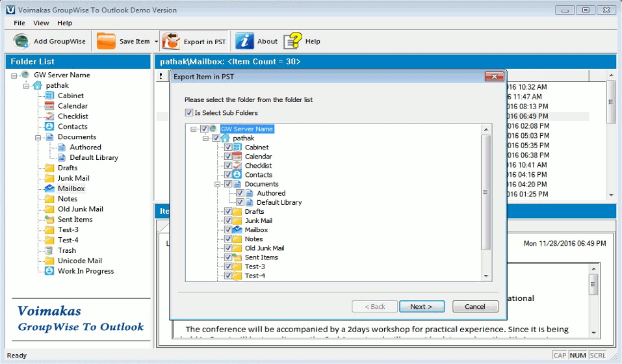Uncheck the Notes checkbox in dialog
This screenshot has width=622, height=364.
pyautogui.click(x=228, y=239)
